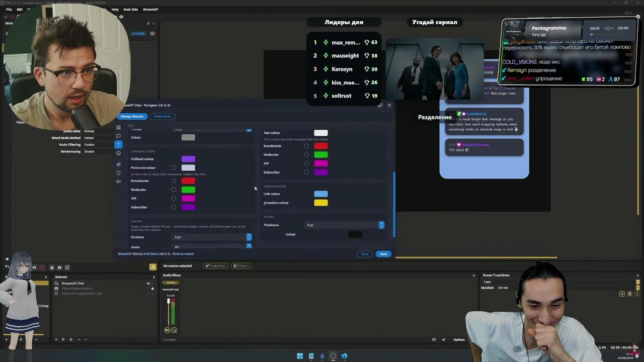Screen dimensions: 644x362
Task: Add a scene transition with plus icon
Action: tap(622, 294)
